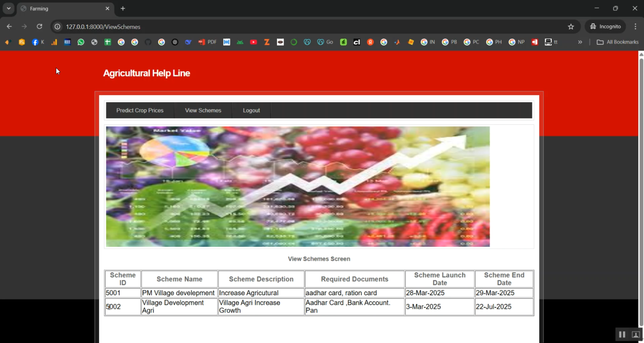Viewport: 644px width, 343px height.
Task: Open the MATLAB logo bookmark
Action: [397, 42]
